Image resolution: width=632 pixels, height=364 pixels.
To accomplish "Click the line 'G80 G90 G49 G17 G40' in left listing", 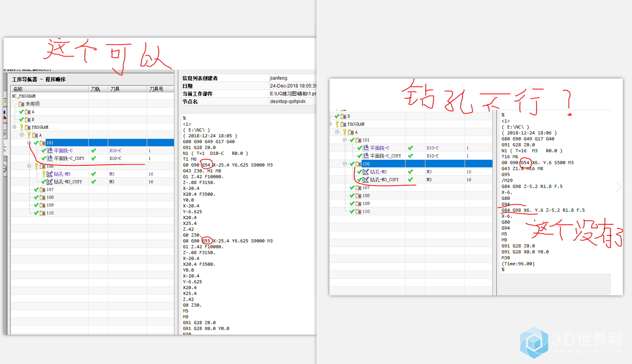I will (x=209, y=142).
